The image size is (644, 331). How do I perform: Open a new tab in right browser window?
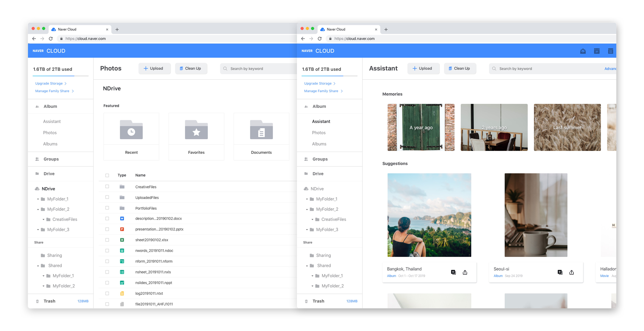point(386,29)
